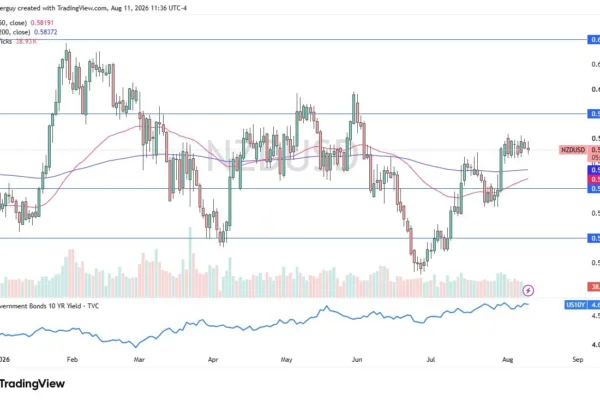This screenshot has width=600, height=400.
Task: Click the pink-red 50-MA price tag
Action: 594,179
